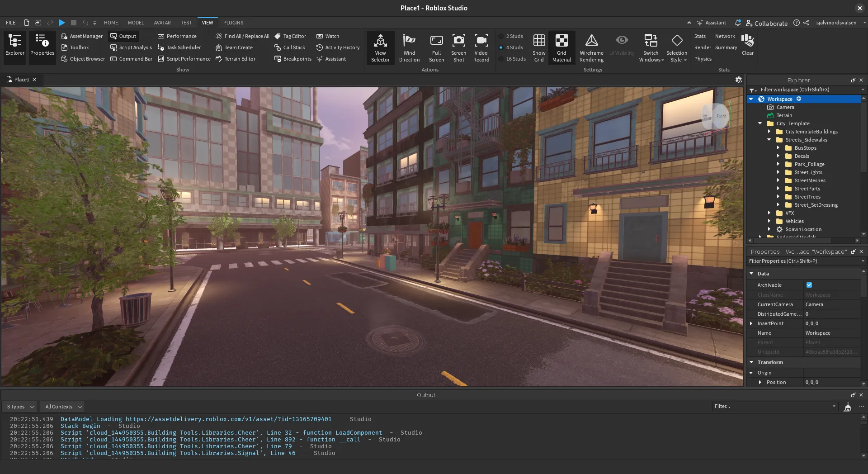The width and height of the screenshot is (868, 474).
Task: Expand the CityTemplateBuildings folder
Action: 769,132
